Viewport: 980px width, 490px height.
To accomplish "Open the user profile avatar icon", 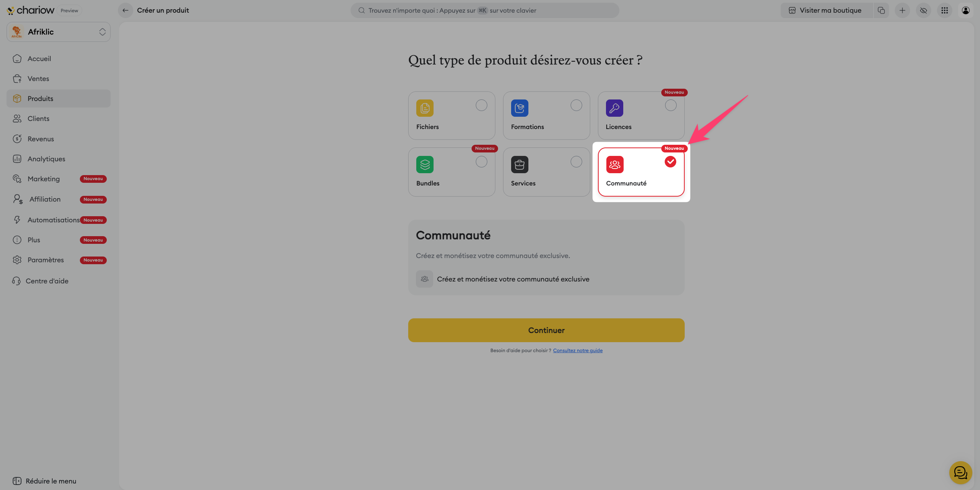I will (966, 10).
